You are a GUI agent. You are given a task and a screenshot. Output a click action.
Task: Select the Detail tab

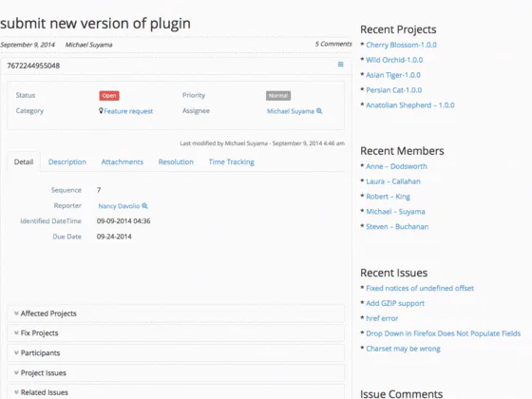(x=24, y=161)
